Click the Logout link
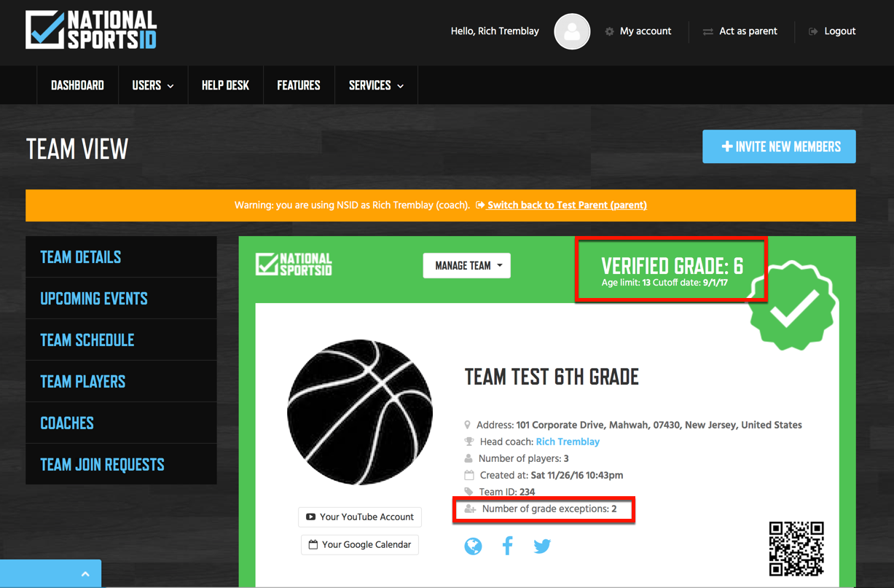The width and height of the screenshot is (894, 588). click(x=840, y=31)
